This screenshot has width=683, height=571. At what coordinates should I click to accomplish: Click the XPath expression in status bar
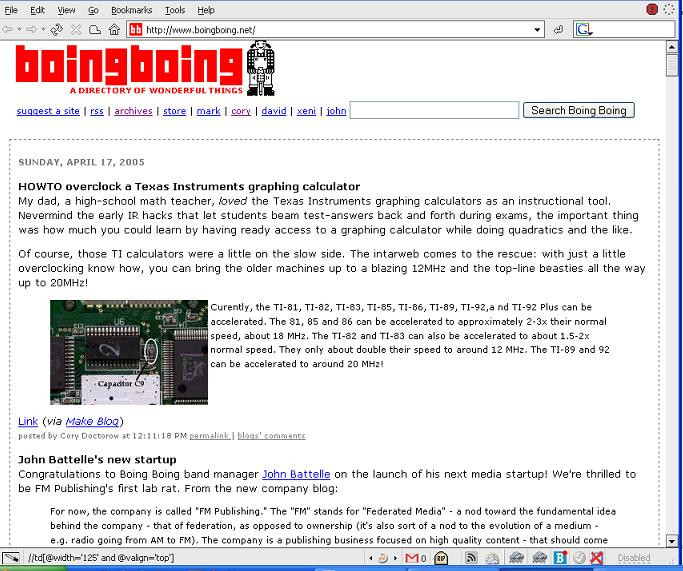pos(101,557)
